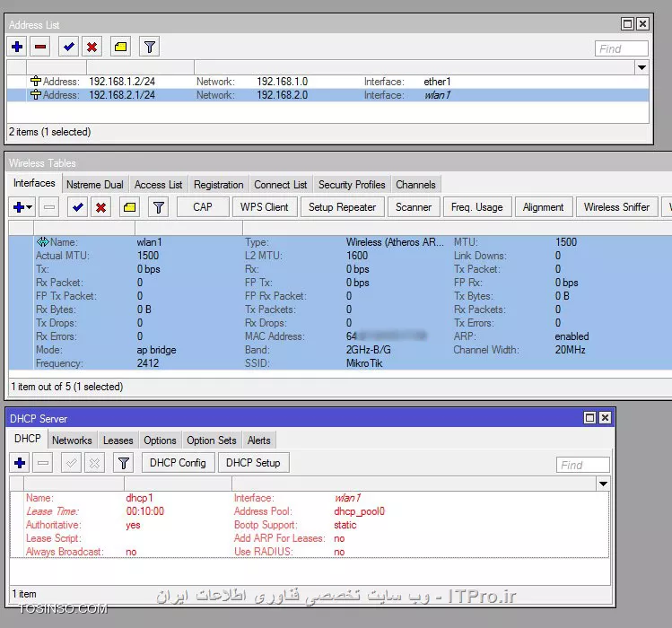This screenshot has height=628, width=672.
Task: Click dhcp_pool0 address pool value
Action: coord(359,511)
